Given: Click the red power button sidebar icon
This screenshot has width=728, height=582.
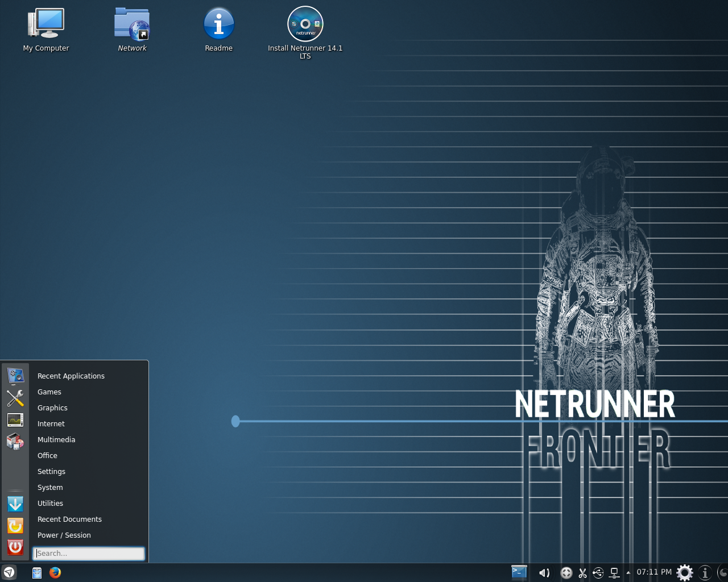Looking at the screenshot, I should (15, 547).
